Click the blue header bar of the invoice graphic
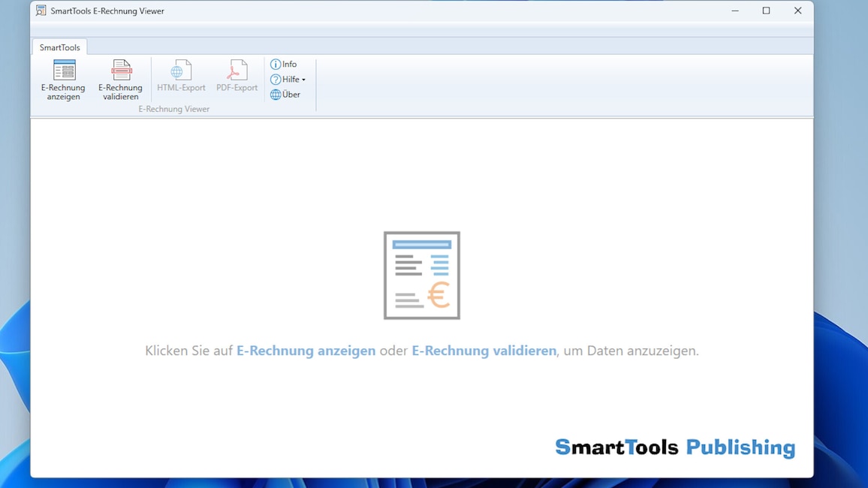The width and height of the screenshot is (868, 488). pos(422,242)
